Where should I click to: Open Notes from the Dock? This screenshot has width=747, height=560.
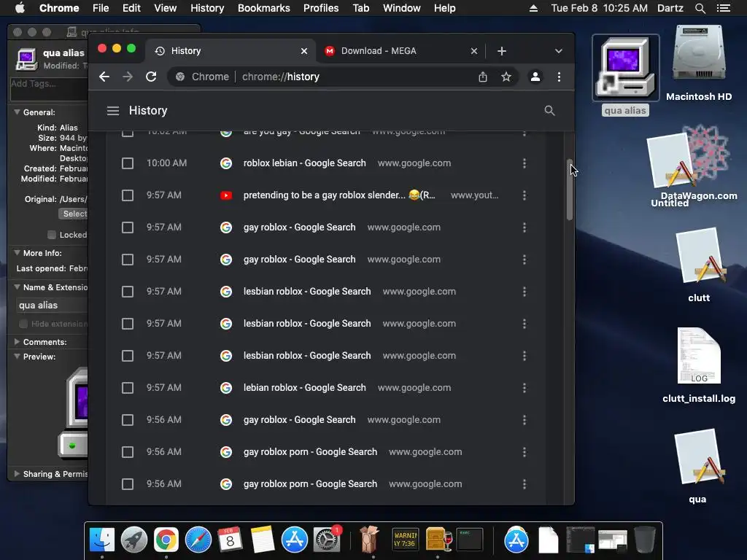pos(262,540)
